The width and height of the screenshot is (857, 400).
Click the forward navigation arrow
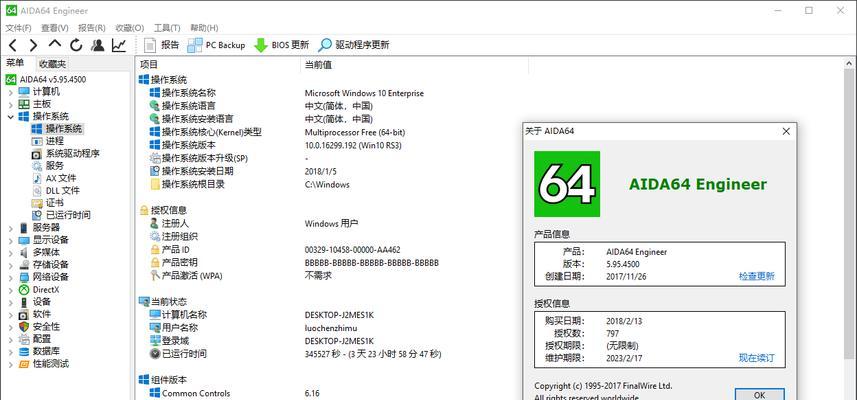[x=33, y=45]
